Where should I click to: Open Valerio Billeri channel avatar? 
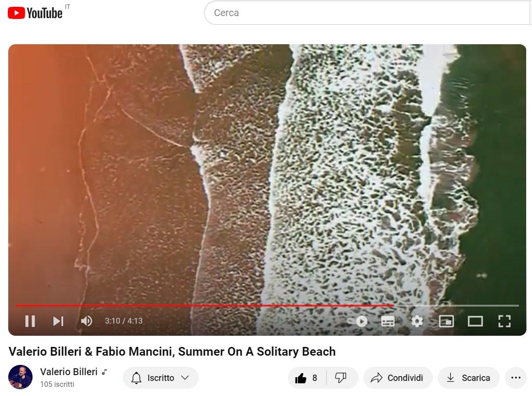tap(20, 377)
